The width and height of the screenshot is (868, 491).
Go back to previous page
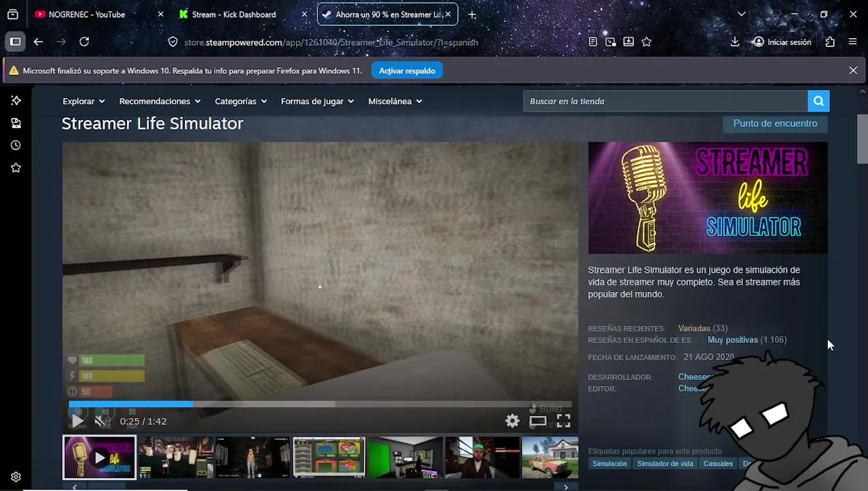point(38,42)
